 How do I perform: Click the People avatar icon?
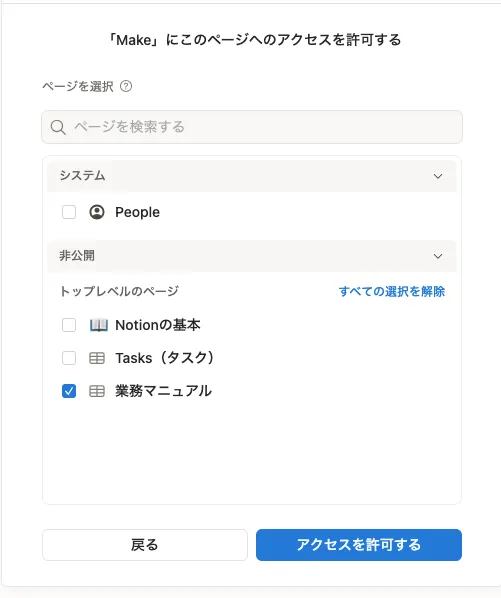coord(97,212)
